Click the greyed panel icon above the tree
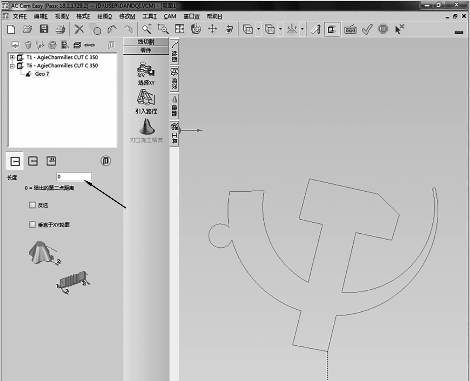Viewport: 470px width, 381px height. (x=110, y=45)
